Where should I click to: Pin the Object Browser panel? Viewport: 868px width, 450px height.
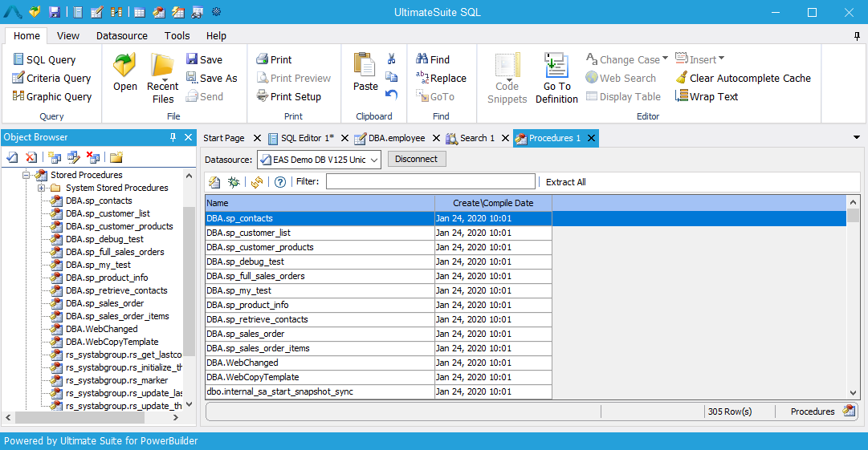(173, 138)
